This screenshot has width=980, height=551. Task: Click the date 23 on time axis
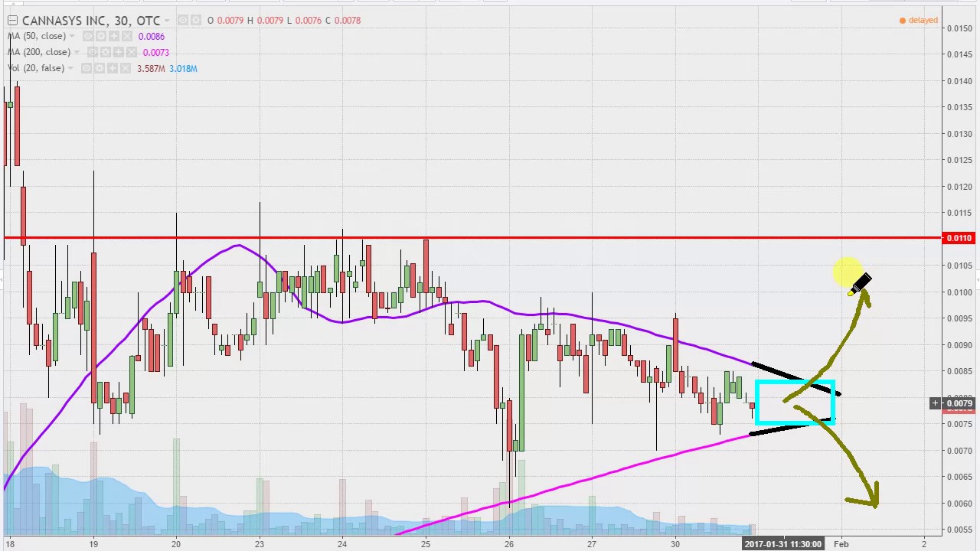pos(260,544)
